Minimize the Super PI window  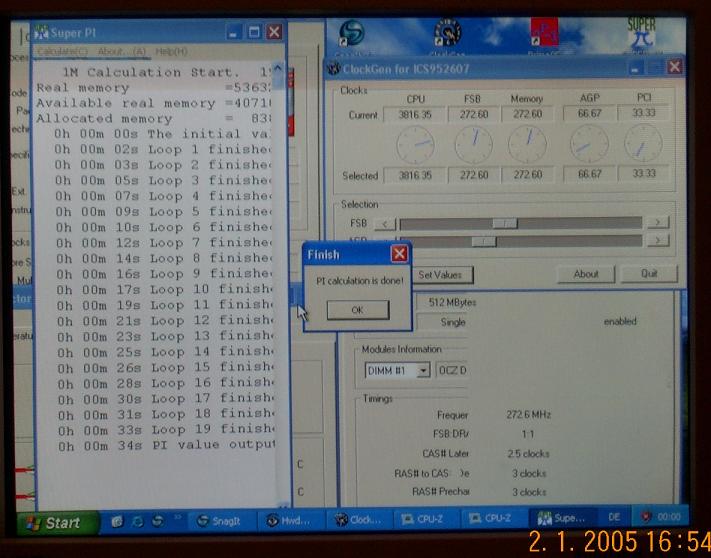234,33
